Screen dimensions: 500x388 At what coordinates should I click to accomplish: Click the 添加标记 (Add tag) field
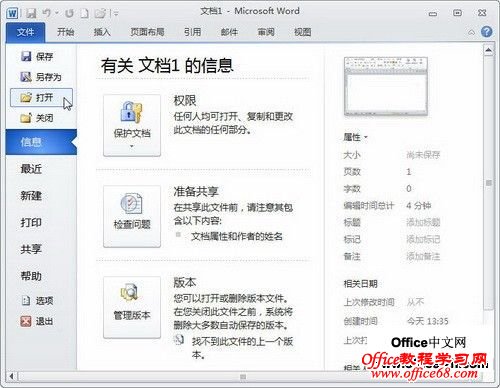coord(423,239)
